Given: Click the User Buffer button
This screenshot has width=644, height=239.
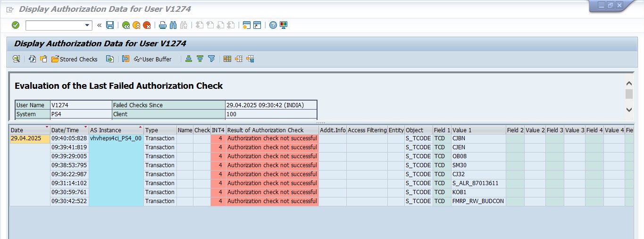Looking at the screenshot, I should (x=152, y=59).
